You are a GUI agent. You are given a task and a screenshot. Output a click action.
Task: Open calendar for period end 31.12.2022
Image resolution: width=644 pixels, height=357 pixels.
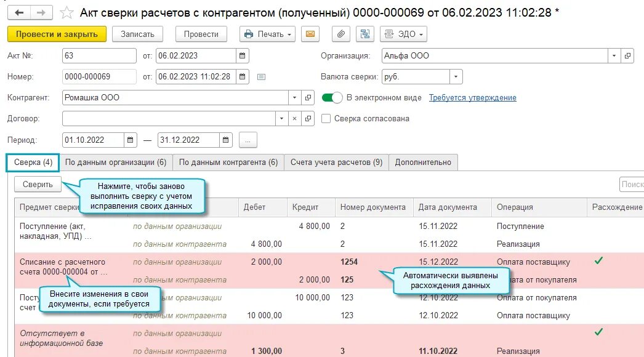click(225, 140)
